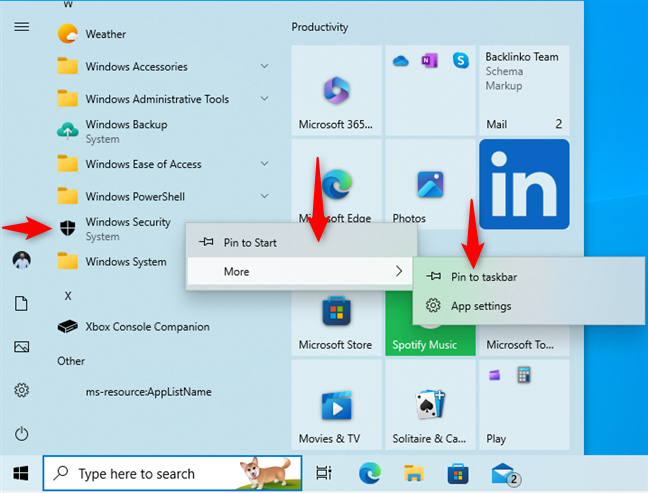Viewport: 648px width, 493px height.
Task: Expand Windows Ease of Access chevron
Action: (264, 164)
